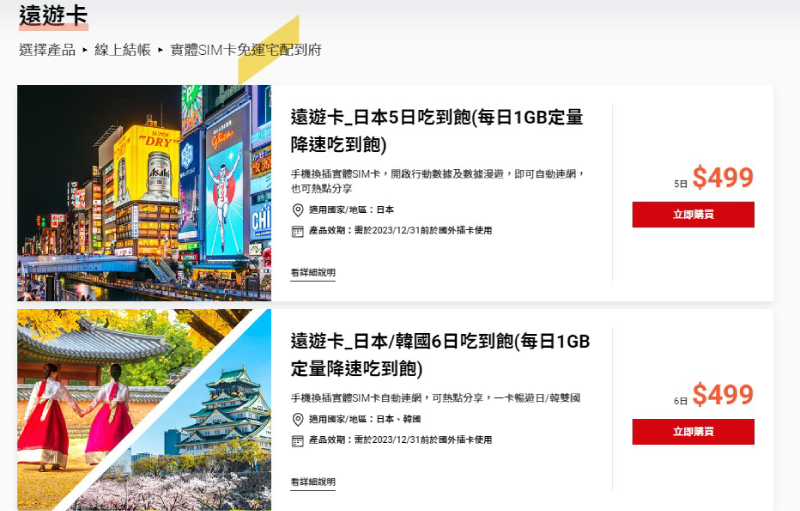Open title 遠遊卡_日本5日吃到飽
Screen dimensions: 800x511
pyautogui.click(x=437, y=131)
